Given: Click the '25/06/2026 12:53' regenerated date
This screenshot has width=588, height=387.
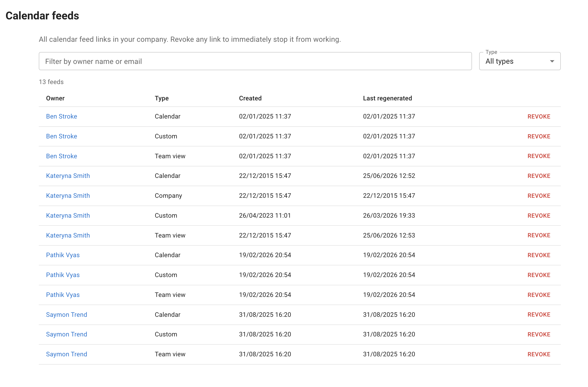Looking at the screenshot, I should click(389, 235).
